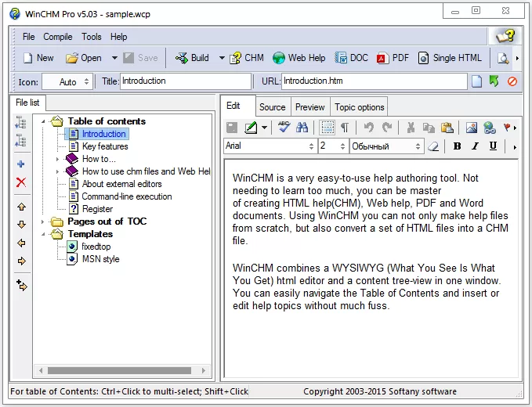Toggle Italic formatting
Image resolution: width=532 pixels, height=407 pixels.
(475, 146)
